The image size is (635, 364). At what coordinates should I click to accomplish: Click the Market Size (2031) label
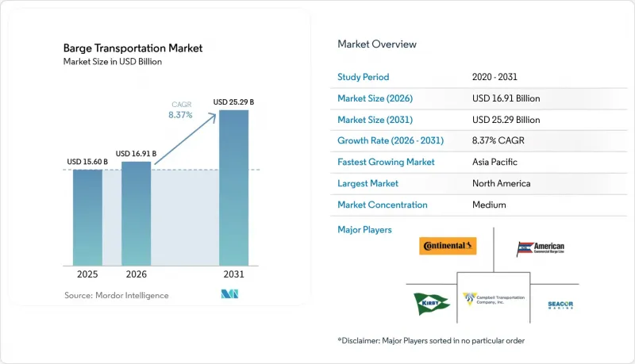(375, 120)
